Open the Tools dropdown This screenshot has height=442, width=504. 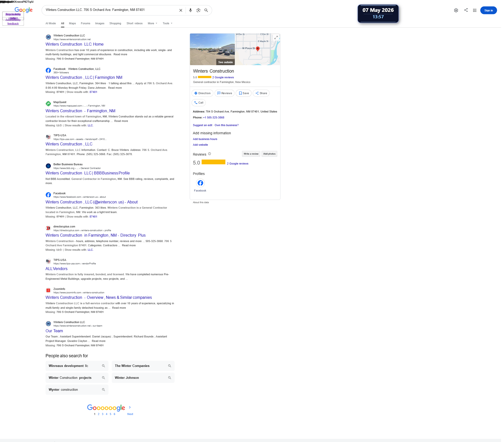(x=168, y=23)
